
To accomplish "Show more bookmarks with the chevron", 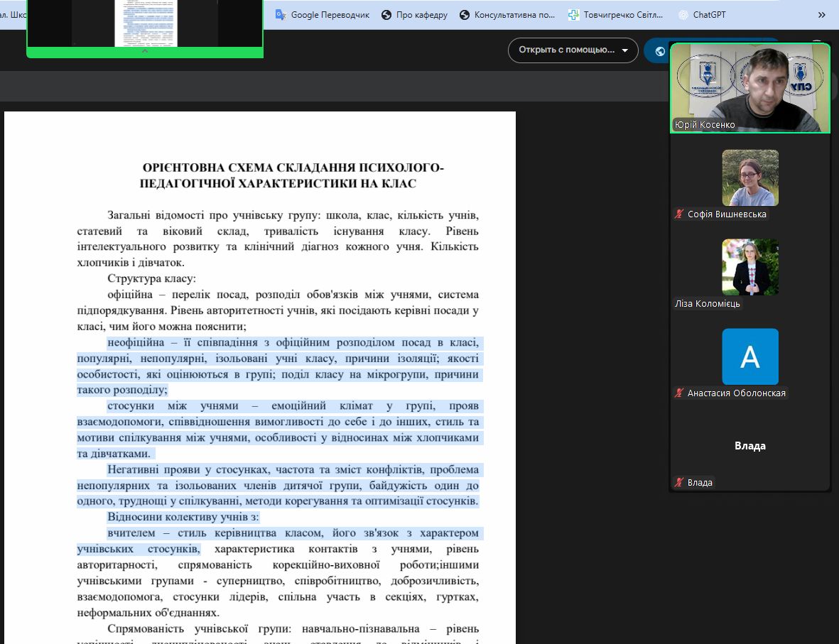I will click(822, 15).
